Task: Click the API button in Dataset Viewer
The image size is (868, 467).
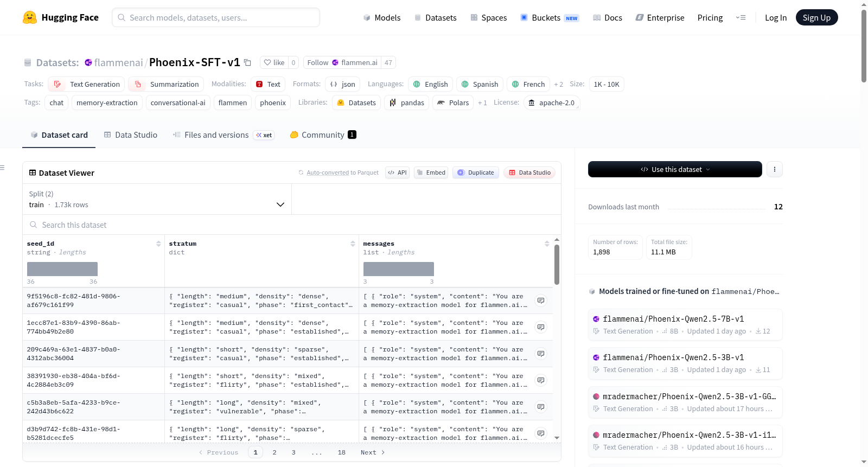Action: coord(398,172)
